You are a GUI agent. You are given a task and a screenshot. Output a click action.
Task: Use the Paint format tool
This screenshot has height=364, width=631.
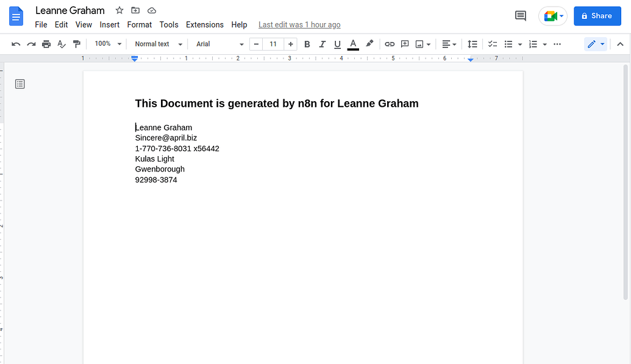[x=76, y=44]
